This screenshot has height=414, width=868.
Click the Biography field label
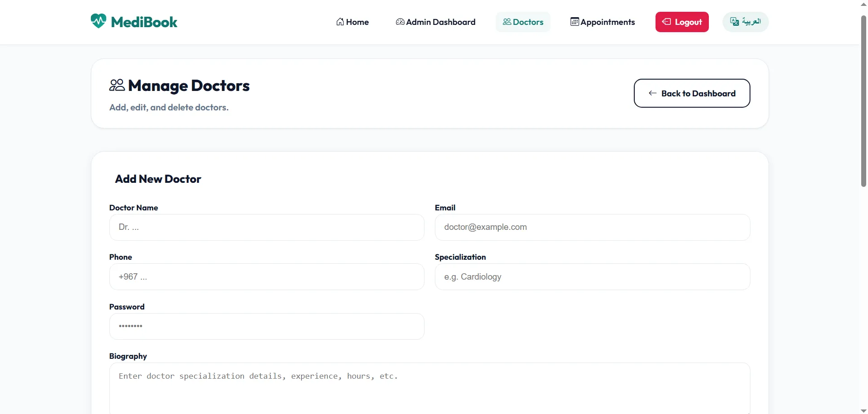[128, 356]
